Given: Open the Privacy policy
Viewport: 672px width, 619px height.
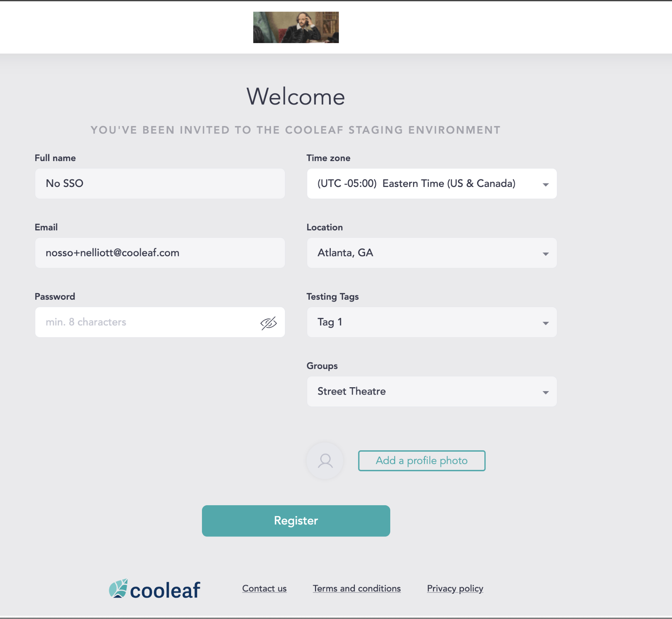Looking at the screenshot, I should point(455,588).
